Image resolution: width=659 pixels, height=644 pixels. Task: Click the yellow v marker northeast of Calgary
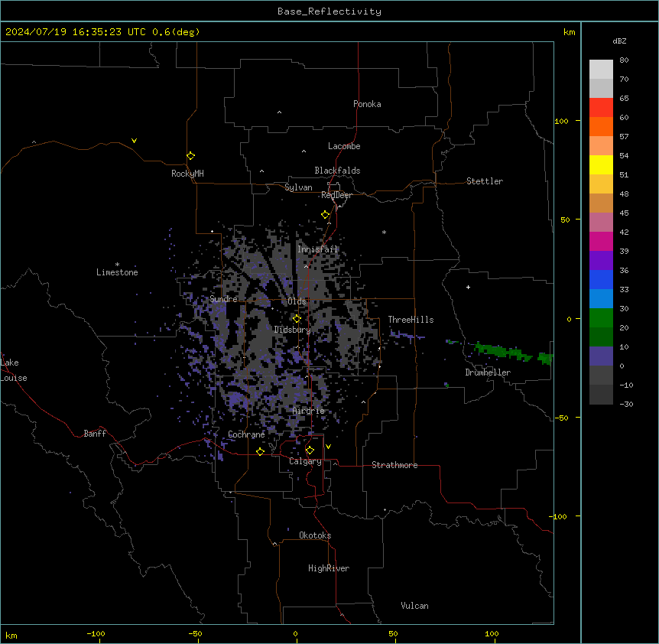[x=328, y=447]
